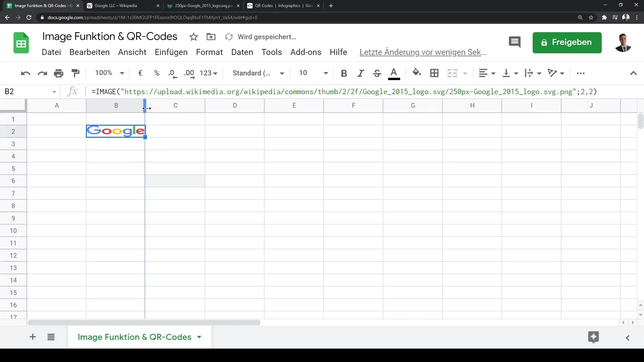Select the Paint format tool

pyautogui.click(x=75, y=73)
